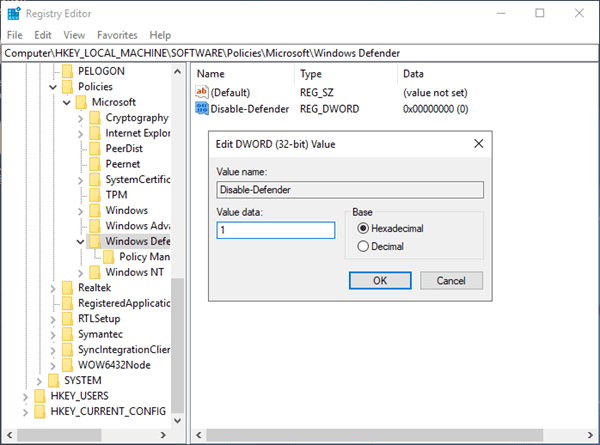
Task: Click the Internet Explorer folder icon
Action: (x=95, y=133)
